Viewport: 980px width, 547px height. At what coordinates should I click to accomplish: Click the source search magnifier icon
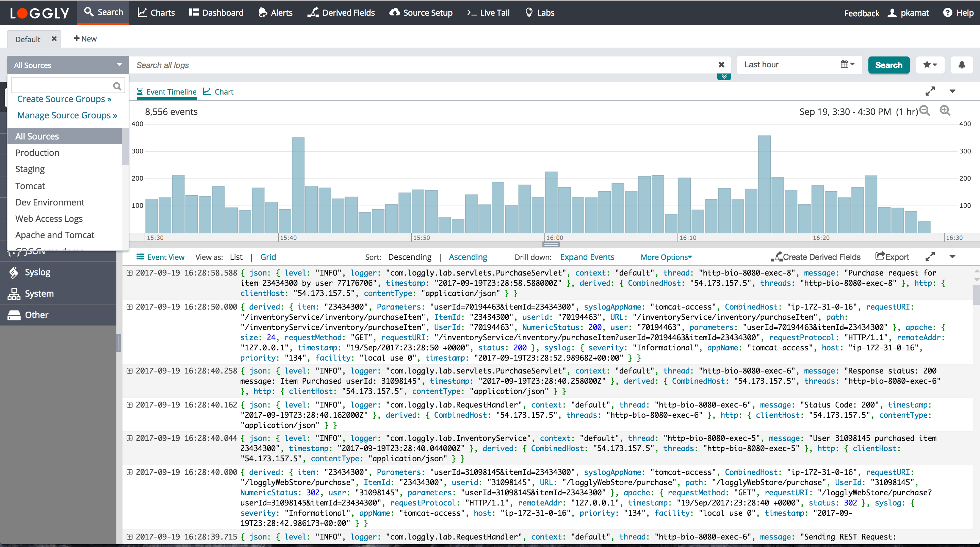tap(117, 86)
